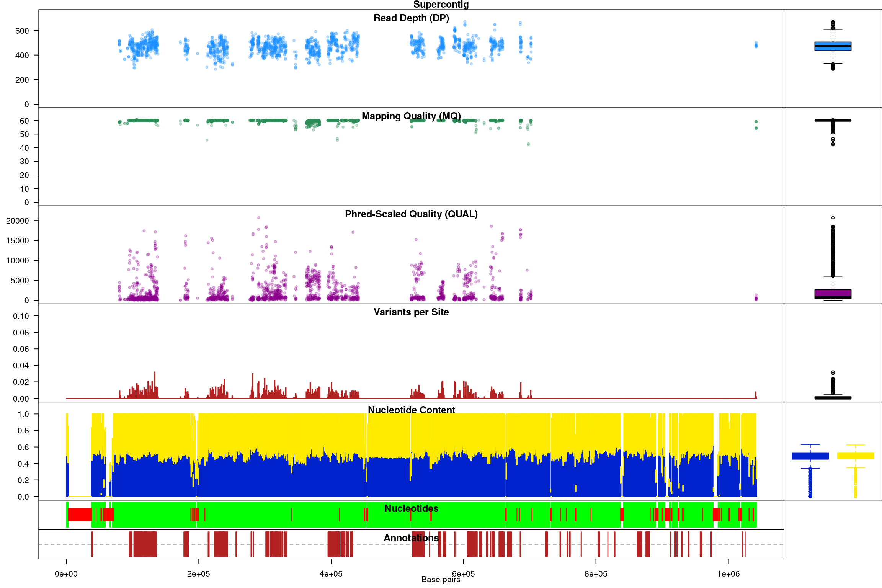882x588 pixels.
Task: Click the Nucleotides track label
Action: point(411,508)
